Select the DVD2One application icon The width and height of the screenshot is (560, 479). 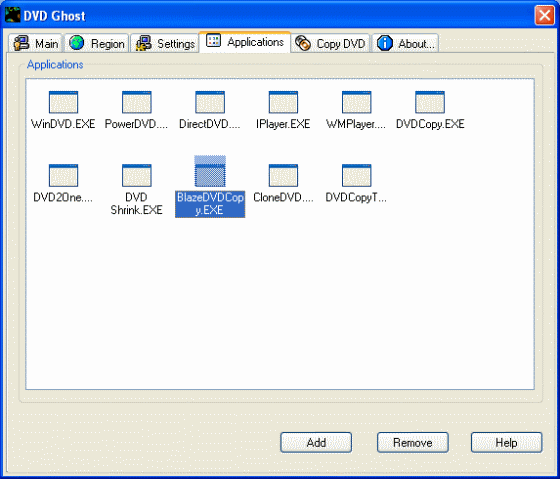pyautogui.click(x=63, y=175)
